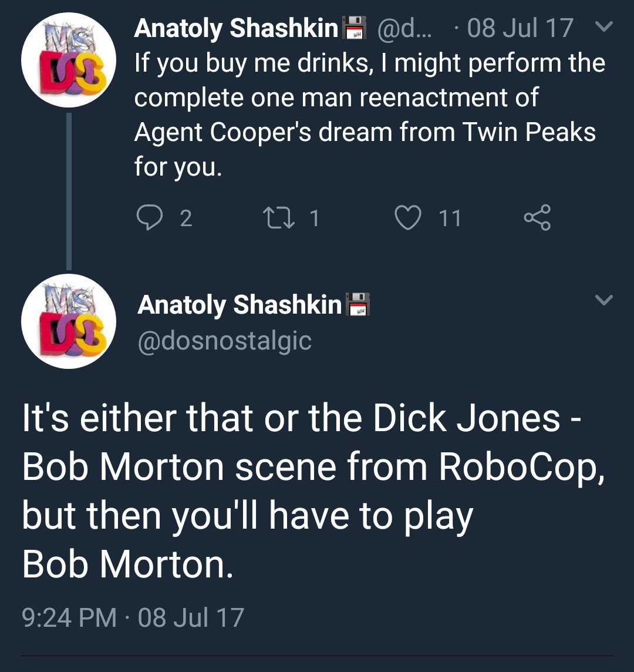Click the truncated @d... handle
This screenshot has width=634, height=672.
pos(405,28)
